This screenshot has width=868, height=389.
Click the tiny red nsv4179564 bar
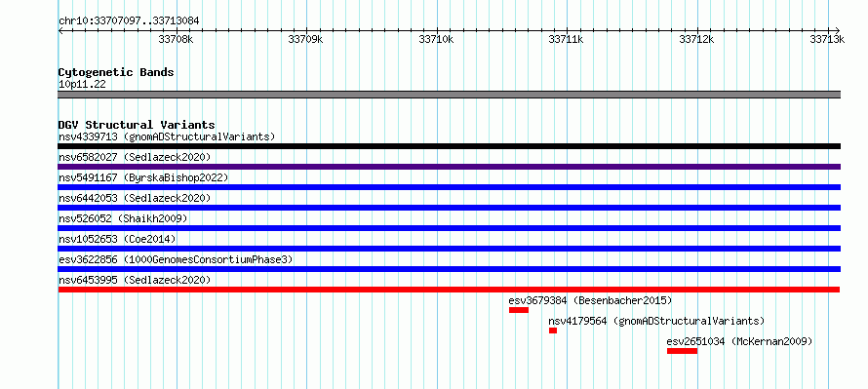pyautogui.click(x=553, y=331)
